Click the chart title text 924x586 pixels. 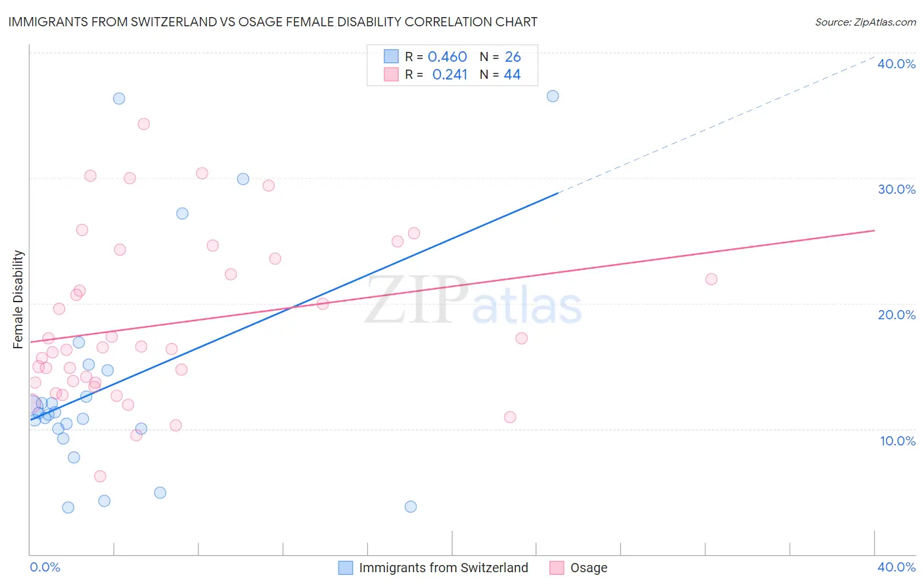(x=273, y=22)
